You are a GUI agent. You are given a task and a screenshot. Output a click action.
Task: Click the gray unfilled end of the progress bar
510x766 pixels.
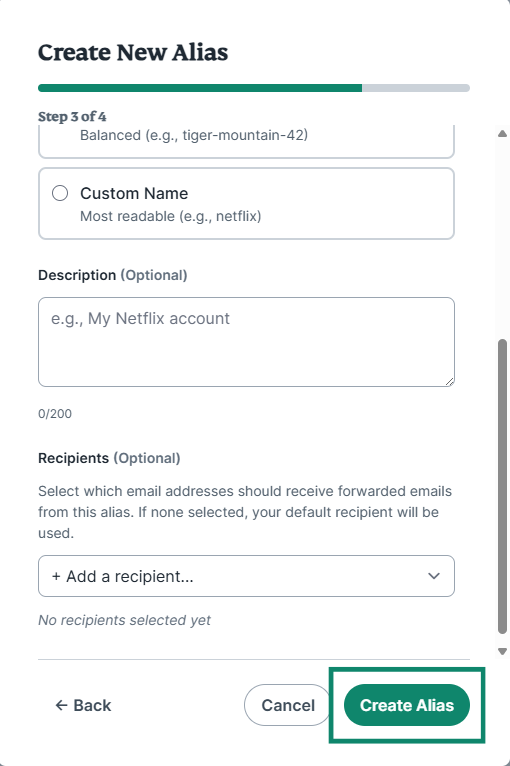[x=416, y=88]
